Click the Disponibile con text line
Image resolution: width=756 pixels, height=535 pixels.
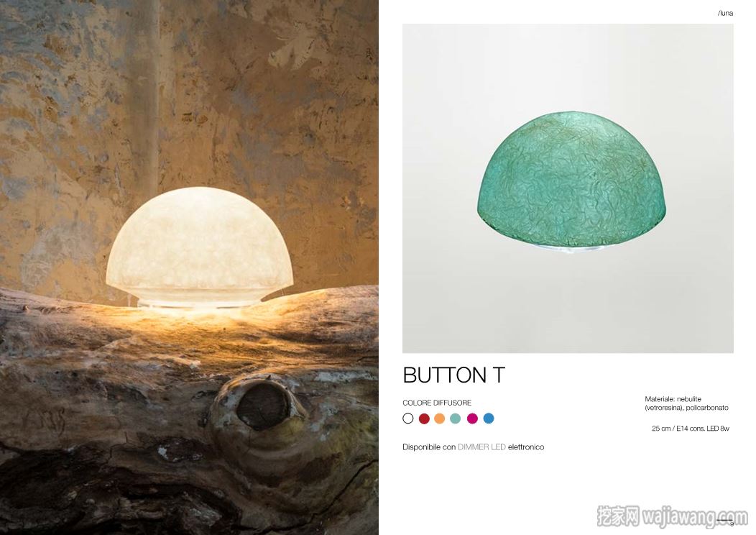click(473, 447)
